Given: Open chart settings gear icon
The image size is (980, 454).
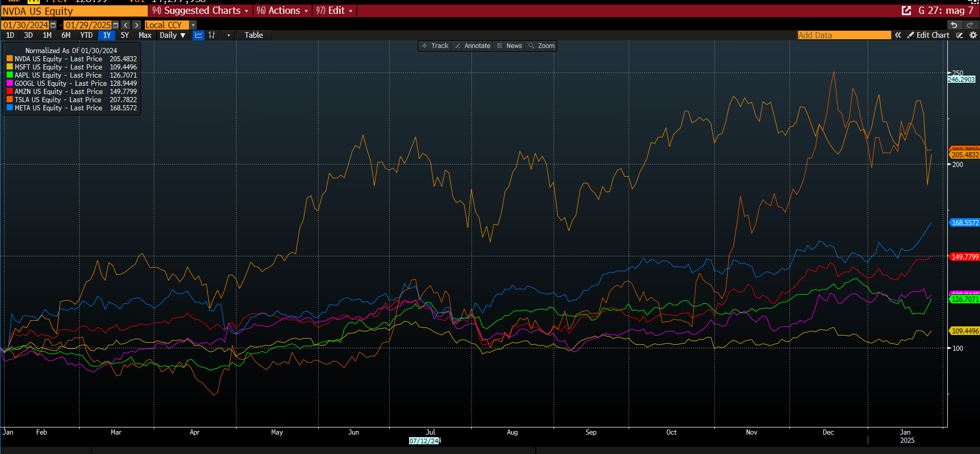Looking at the screenshot, I should point(973,35).
